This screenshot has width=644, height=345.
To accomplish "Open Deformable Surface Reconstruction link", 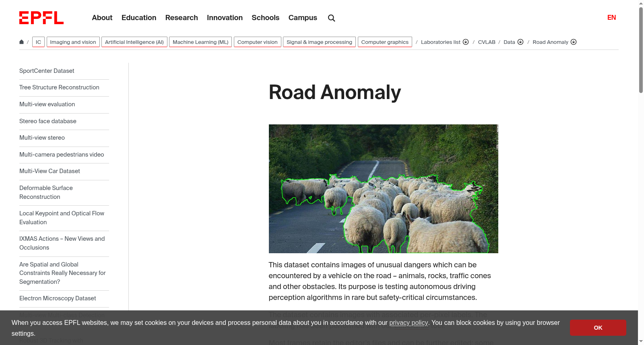I will pos(46,192).
